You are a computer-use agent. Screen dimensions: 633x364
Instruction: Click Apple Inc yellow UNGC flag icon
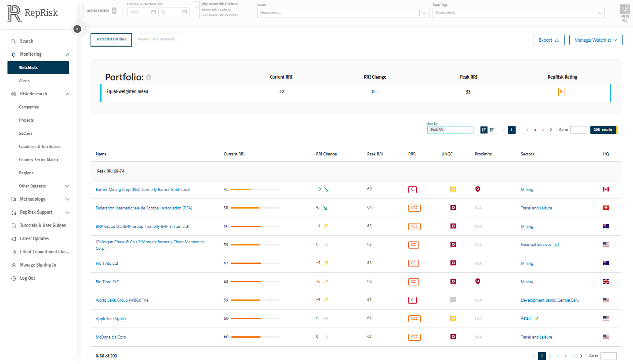click(453, 318)
